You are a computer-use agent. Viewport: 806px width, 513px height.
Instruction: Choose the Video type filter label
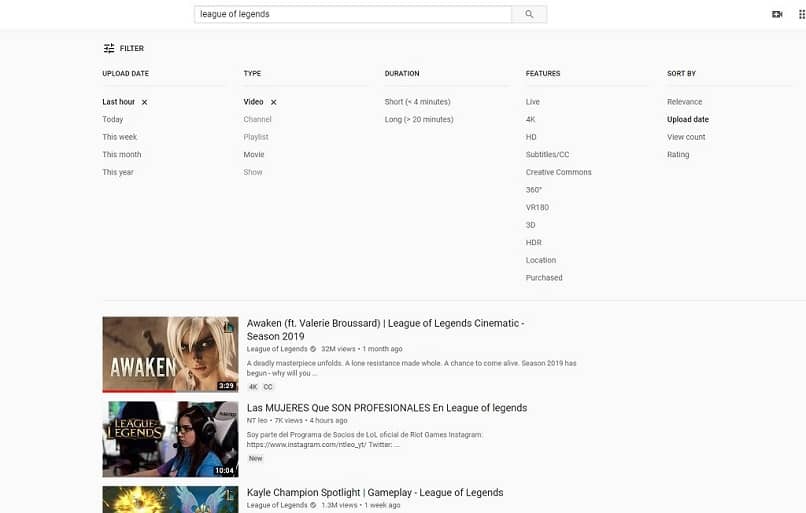point(253,102)
